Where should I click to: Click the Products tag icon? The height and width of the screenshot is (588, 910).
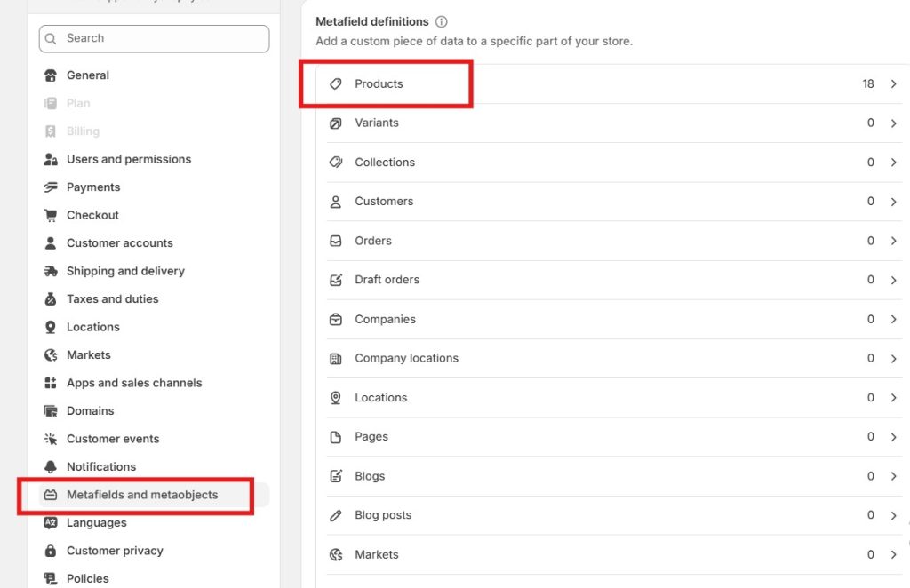coord(335,83)
